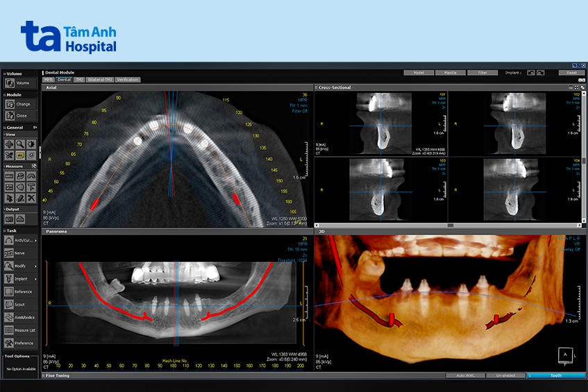588x392 pixels.
Task: Select the Pan move tool in View
Action: (x=9, y=145)
